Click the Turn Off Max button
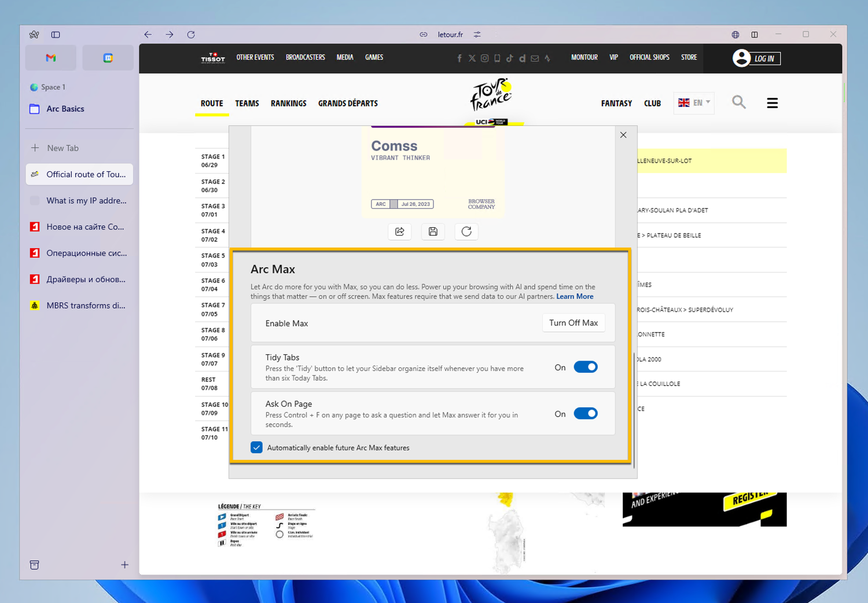This screenshot has width=868, height=603. click(573, 323)
